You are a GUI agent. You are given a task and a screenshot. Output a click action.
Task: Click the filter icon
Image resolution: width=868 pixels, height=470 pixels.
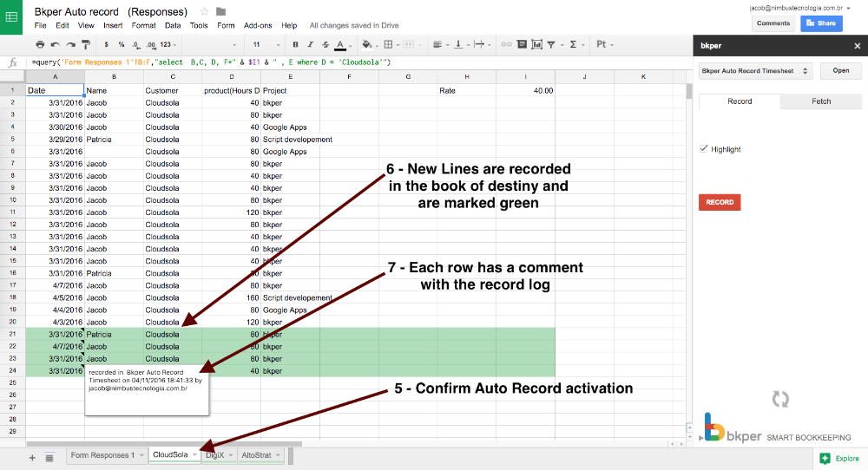[x=551, y=44]
